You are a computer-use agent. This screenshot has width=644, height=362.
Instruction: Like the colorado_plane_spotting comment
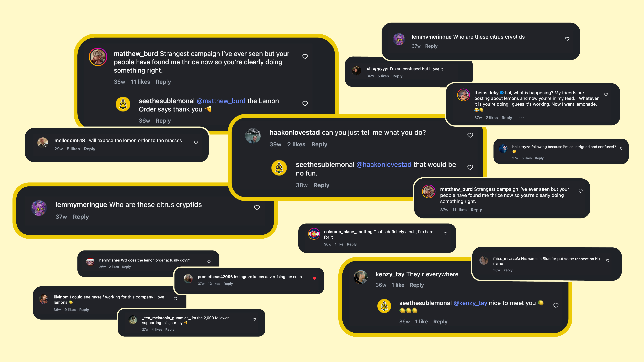point(445,234)
